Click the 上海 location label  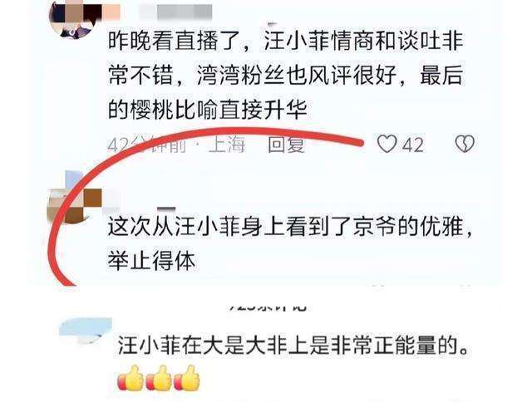(227, 145)
